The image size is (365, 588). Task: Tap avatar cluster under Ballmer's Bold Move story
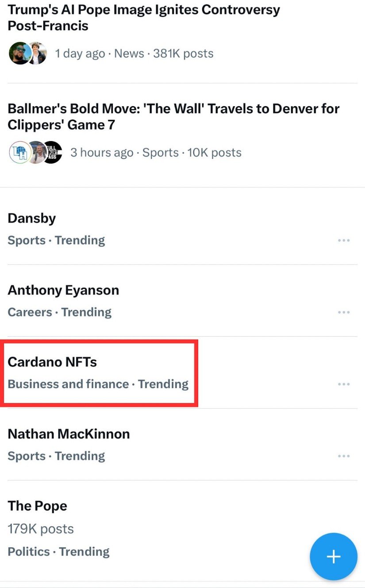35,153
